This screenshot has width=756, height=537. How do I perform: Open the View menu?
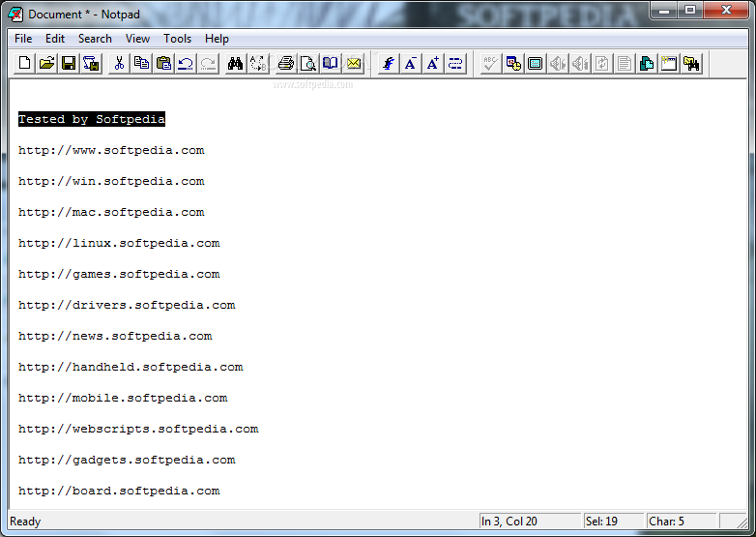pos(137,39)
